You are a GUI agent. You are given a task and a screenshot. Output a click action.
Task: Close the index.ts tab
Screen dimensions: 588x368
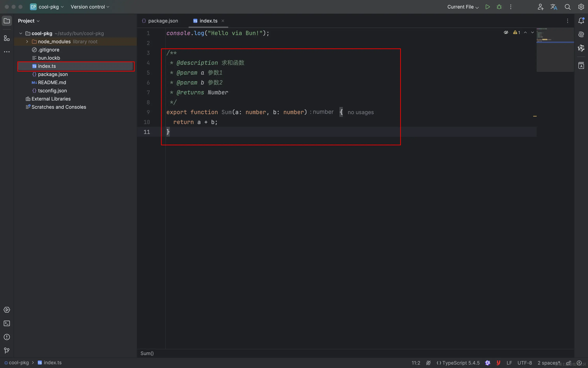pyautogui.click(x=223, y=21)
